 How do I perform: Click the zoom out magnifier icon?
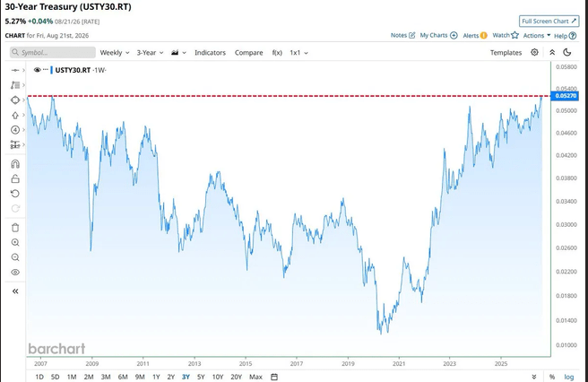pyautogui.click(x=15, y=257)
